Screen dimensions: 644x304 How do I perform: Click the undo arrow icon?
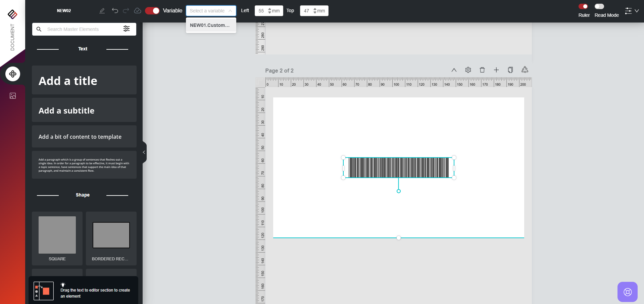pyautogui.click(x=115, y=11)
